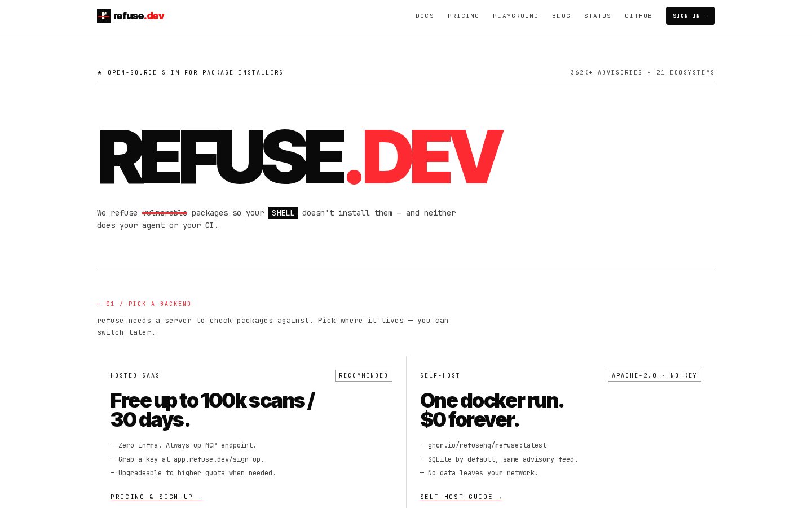Click 'SQLite by default, same advisory feed' line

[x=499, y=459]
